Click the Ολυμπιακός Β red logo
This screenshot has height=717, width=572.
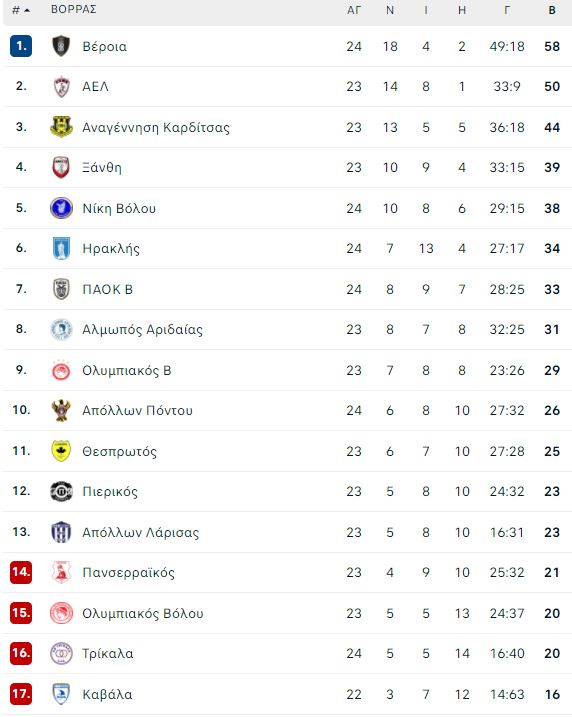tap(61, 370)
